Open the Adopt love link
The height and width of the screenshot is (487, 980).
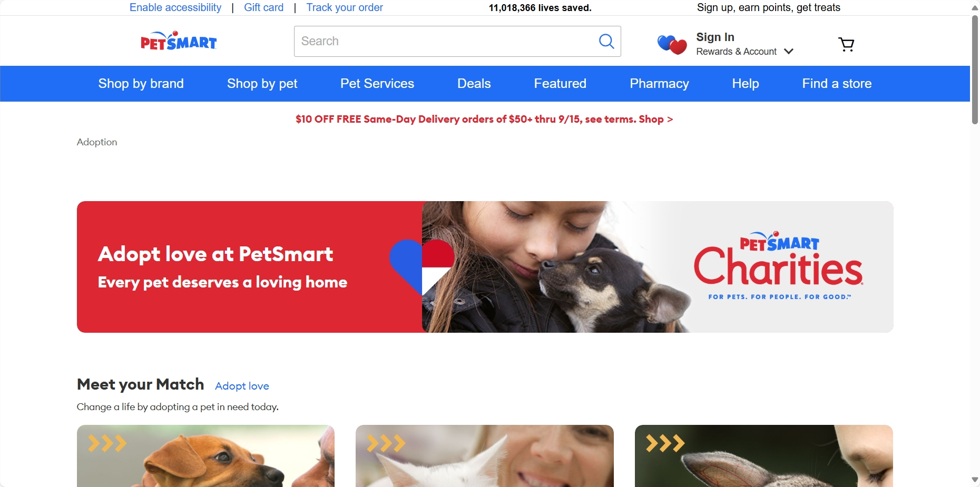coord(242,386)
